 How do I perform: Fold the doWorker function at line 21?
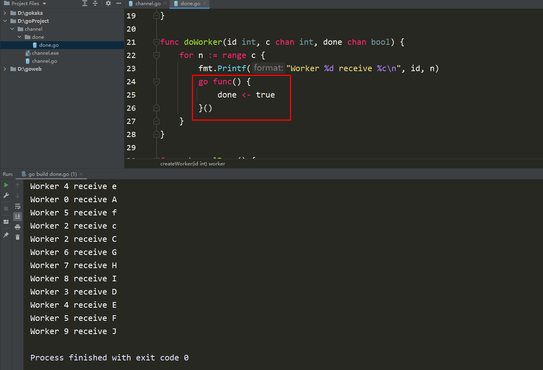(156, 42)
